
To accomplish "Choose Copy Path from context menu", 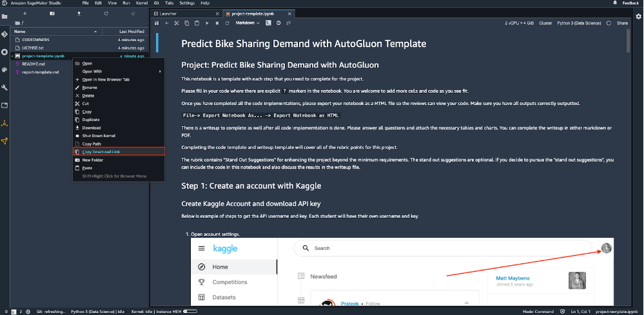I will pyautogui.click(x=119, y=144).
